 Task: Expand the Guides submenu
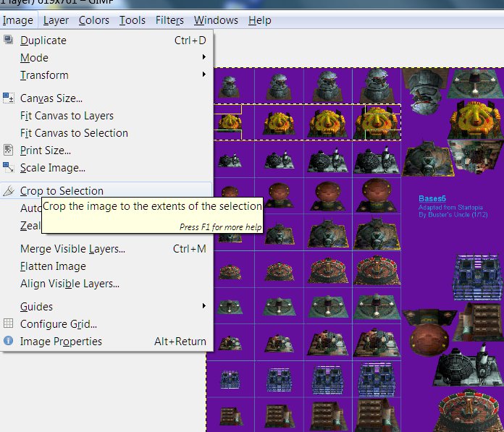(106, 306)
